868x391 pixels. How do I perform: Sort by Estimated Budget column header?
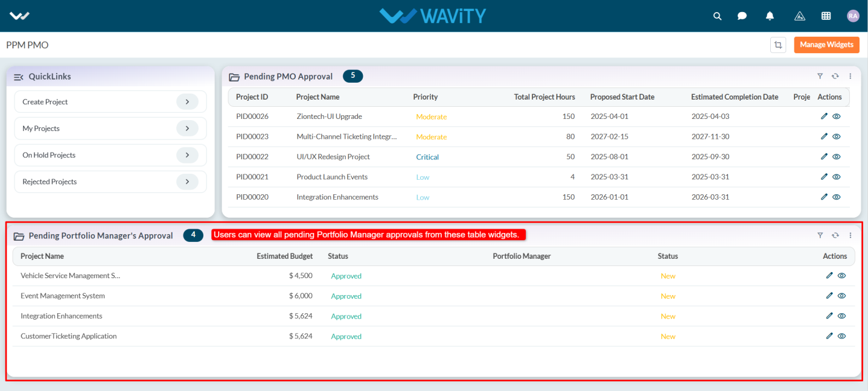(285, 256)
